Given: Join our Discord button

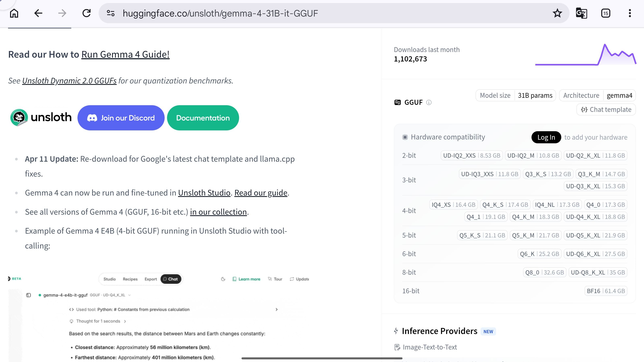Looking at the screenshot, I should (x=121, y=118).
